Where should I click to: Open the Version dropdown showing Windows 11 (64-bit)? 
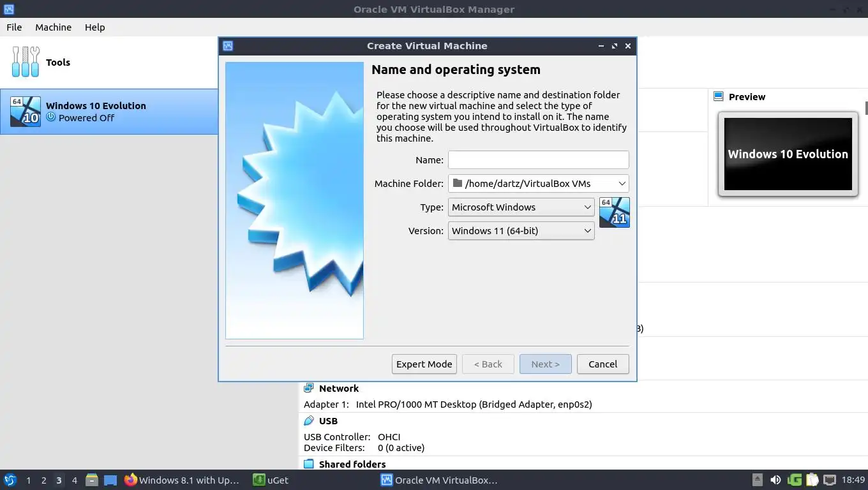pos(521,230)
